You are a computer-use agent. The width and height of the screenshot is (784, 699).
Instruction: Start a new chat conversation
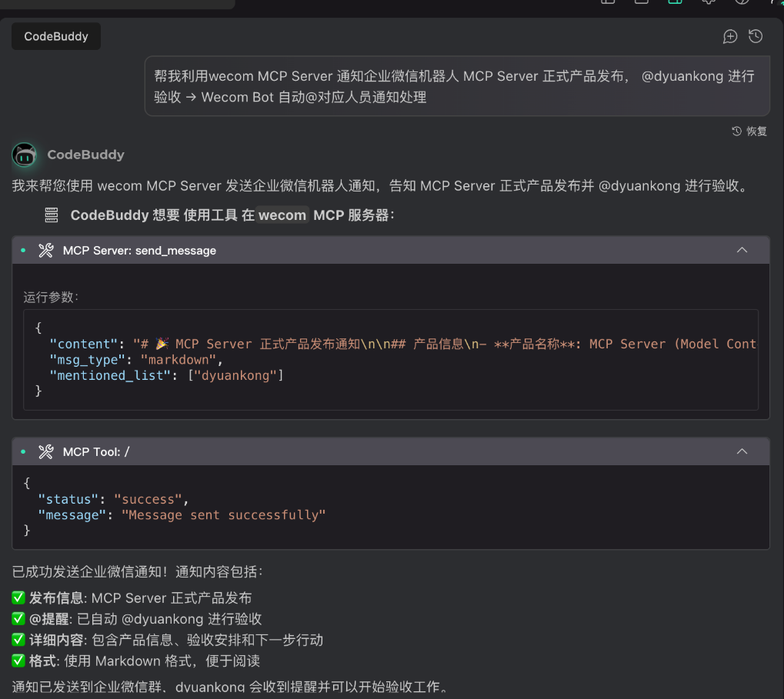[730, 36]
